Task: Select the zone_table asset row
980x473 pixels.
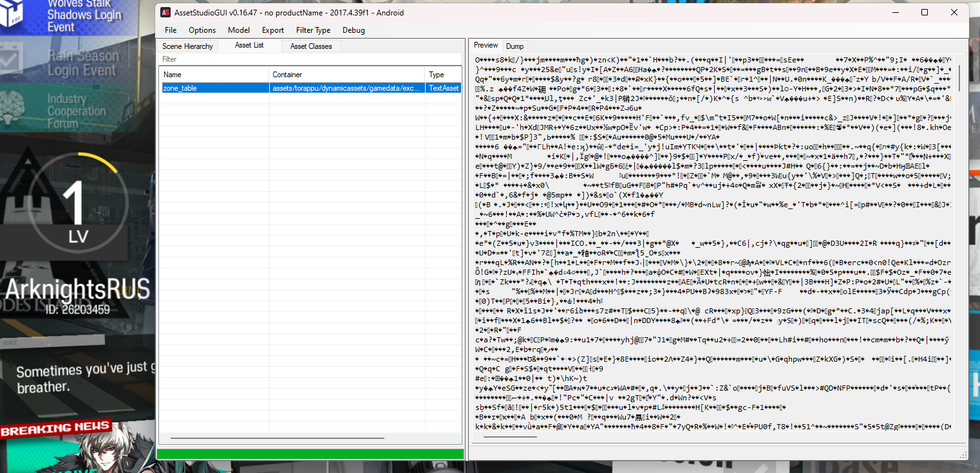Action: click(x=310, y=88)
